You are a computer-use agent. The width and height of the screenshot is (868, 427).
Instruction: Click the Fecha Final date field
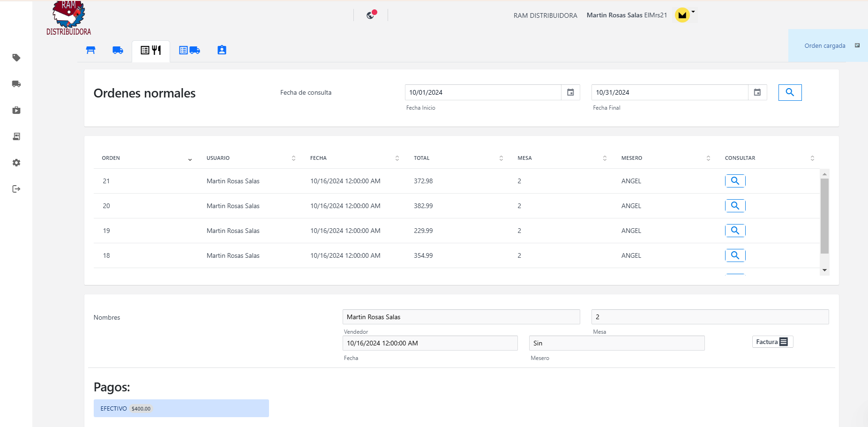tap(670, 92)
